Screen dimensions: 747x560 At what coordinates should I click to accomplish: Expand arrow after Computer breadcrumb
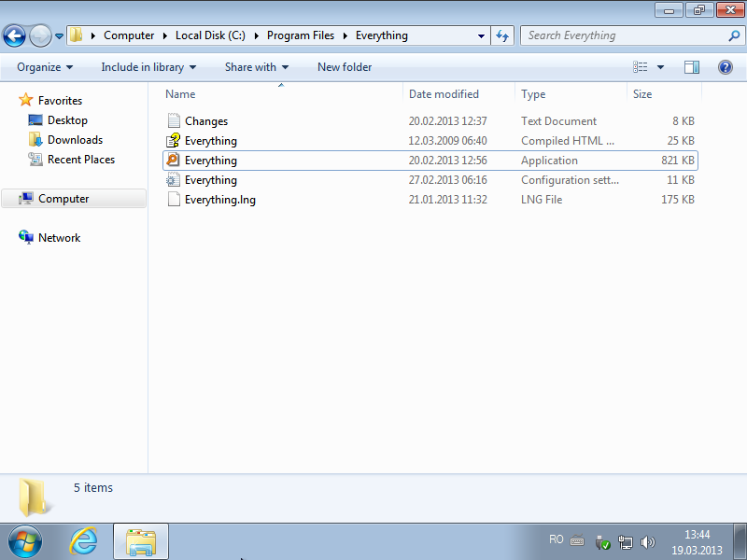pyautogui.click(x=165, y=36)
